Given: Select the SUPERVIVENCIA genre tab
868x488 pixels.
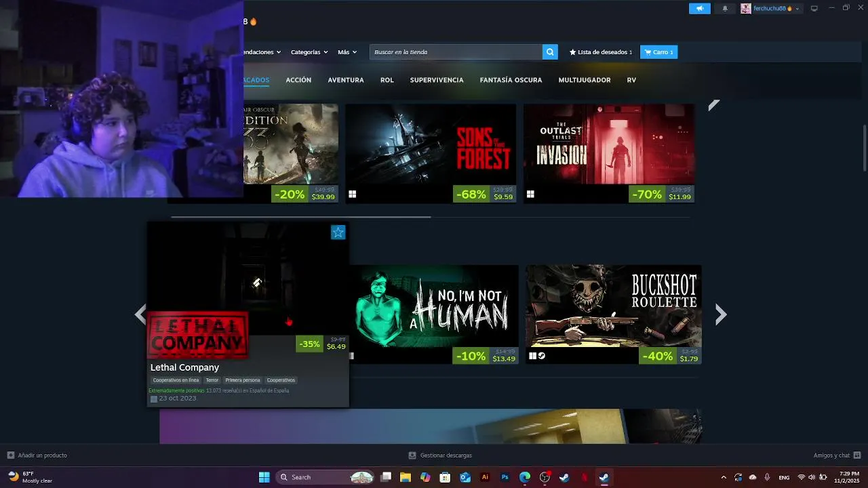Looking at the screenshot, I should tap(437, 80).
